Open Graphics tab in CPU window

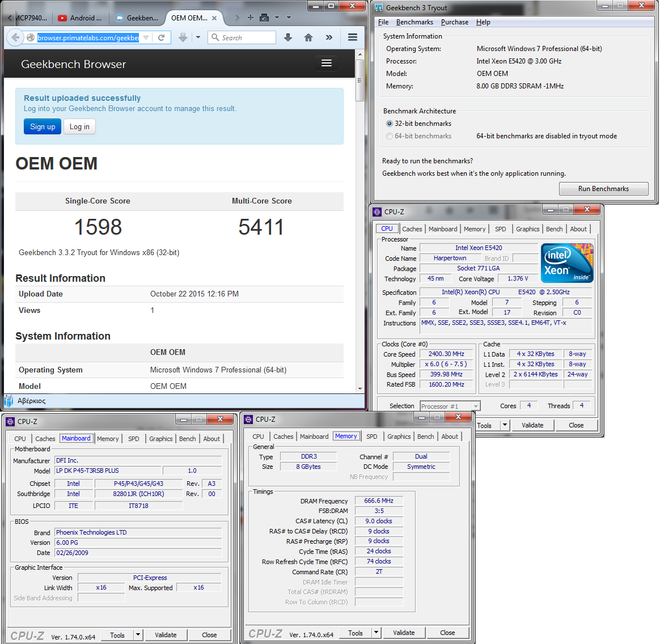[527, 229]
